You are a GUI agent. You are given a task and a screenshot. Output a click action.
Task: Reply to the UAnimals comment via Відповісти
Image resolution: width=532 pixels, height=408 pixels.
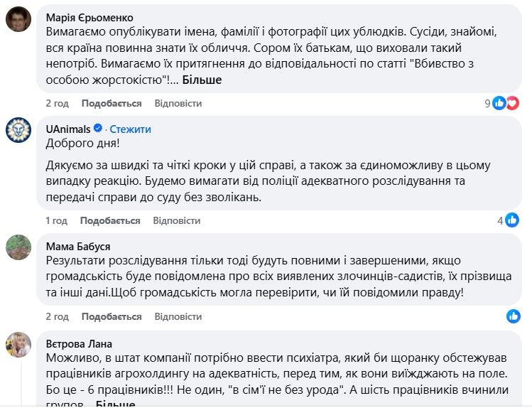(176, 220)
